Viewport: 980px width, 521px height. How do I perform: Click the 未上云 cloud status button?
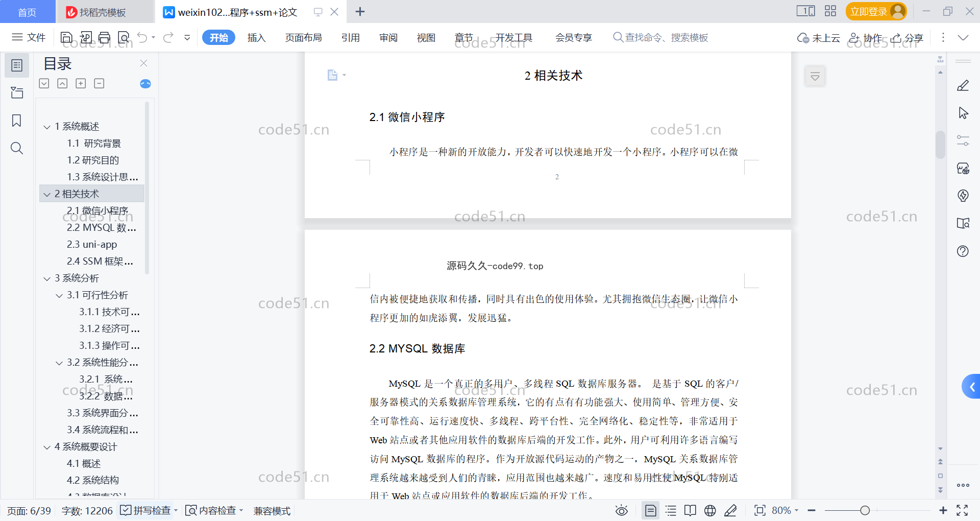tap(819, 38)
